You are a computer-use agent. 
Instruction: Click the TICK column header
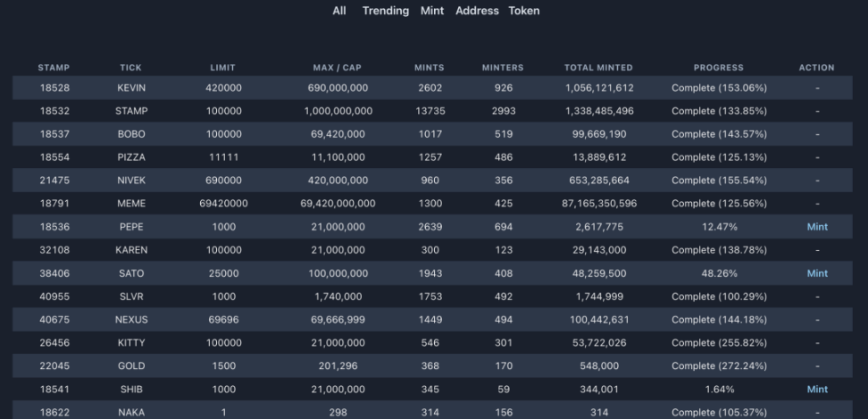point(130,68)
